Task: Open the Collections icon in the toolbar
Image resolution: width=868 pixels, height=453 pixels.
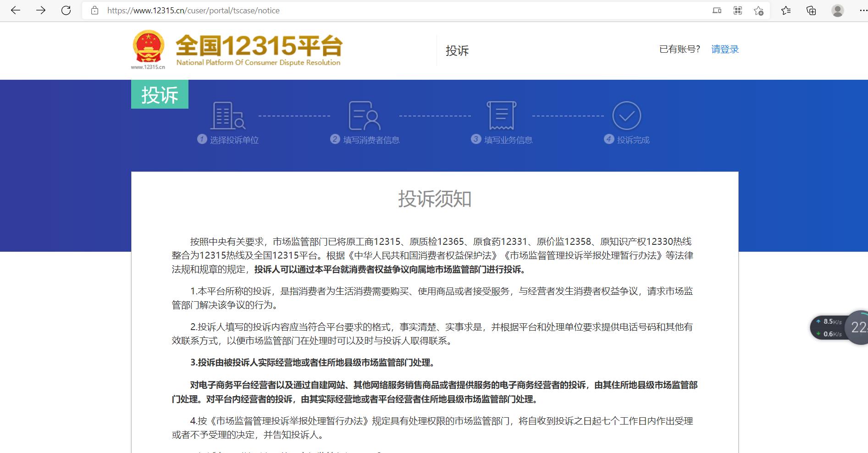Action: pos(811,10)
